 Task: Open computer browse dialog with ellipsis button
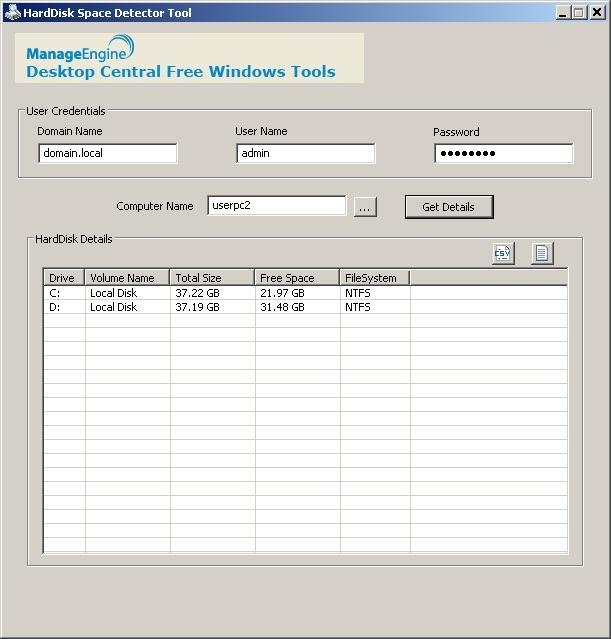365,207
